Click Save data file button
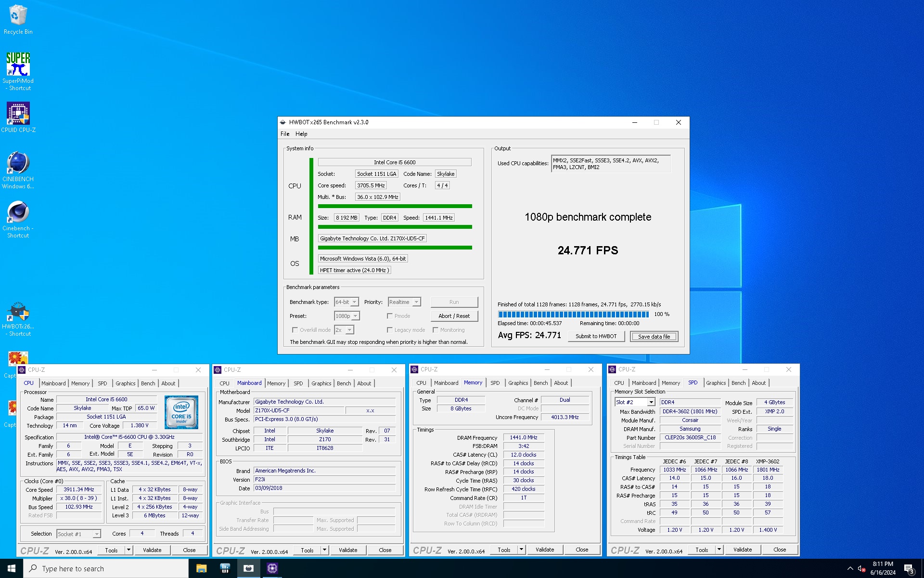The width and height of the screenshot is (924, 578). click(x=654, y=336)
